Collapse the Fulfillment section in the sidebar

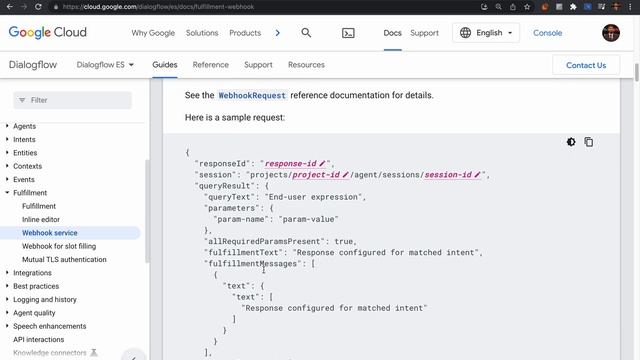(7, 193)
